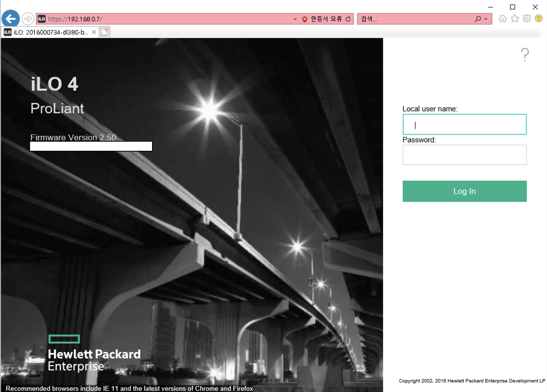The image size is (547, 392).
Task: Click the red certificate error icon
Action: tap(305, 19)
